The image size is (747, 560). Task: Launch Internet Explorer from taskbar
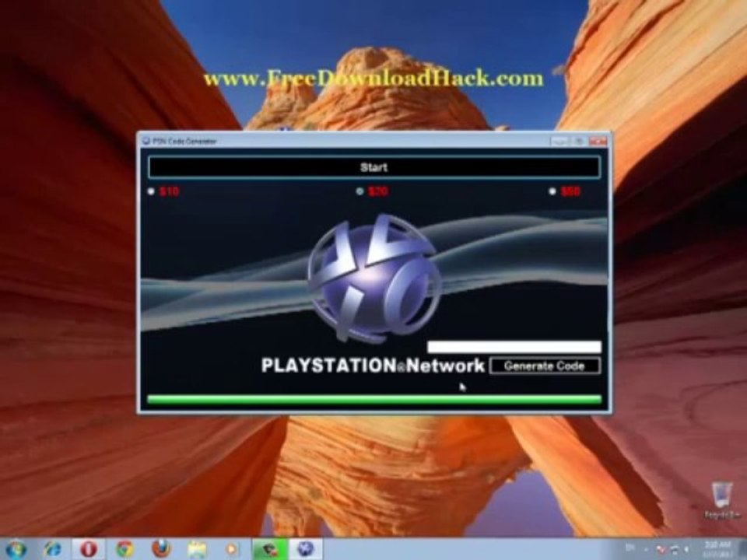52,549
